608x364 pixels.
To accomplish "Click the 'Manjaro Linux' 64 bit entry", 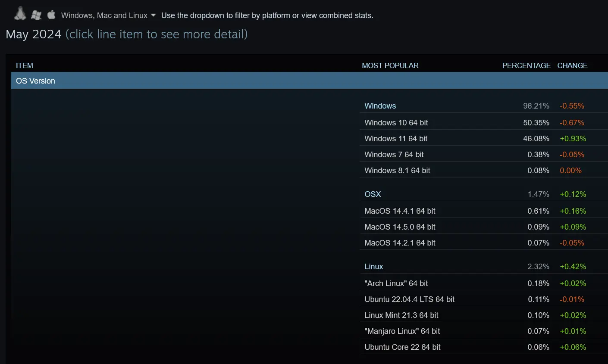I will click(401, 331).
